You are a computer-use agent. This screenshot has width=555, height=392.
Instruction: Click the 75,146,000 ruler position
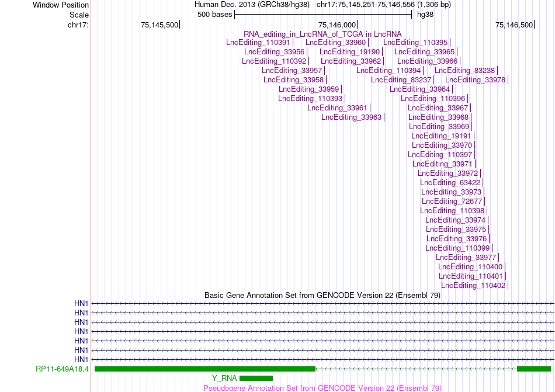[x=337, y=25]
